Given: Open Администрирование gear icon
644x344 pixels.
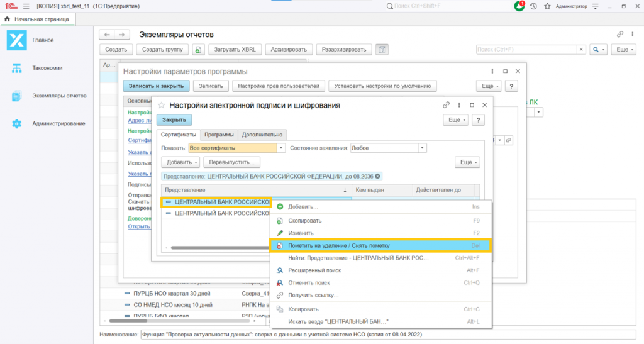Looking at the screenshot, I should [x=16, y=123].
